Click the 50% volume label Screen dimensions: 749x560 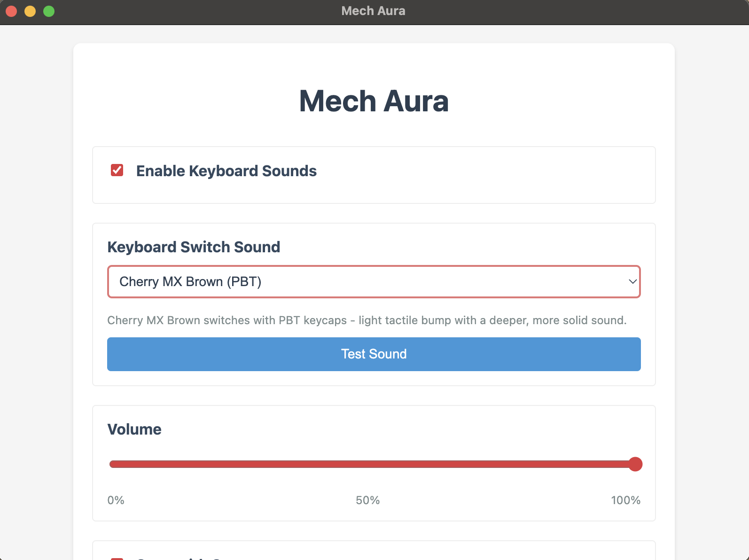click(368, 500)
